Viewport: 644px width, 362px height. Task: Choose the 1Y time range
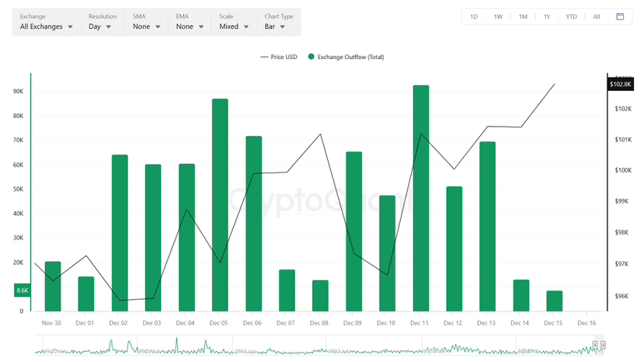(x=547, y=16)
